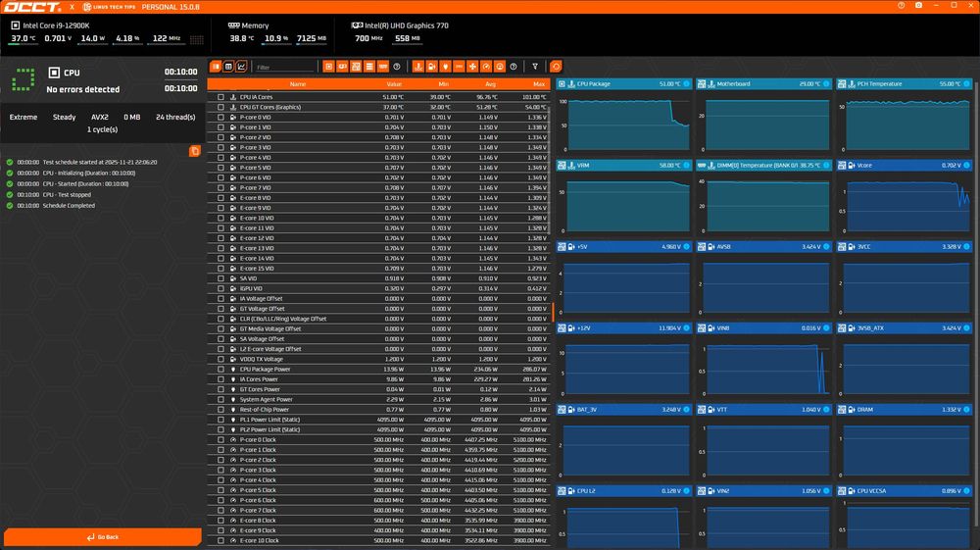Open info for Motherboard graph
The height and width of the screenshot is (550, 980).
826,83
